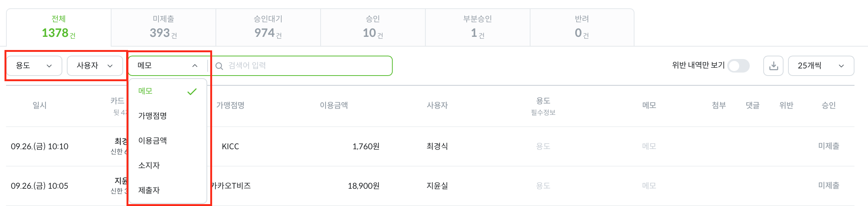Click the 용도 placeholder in 카카오T비즈 row

tap(543, 186)
